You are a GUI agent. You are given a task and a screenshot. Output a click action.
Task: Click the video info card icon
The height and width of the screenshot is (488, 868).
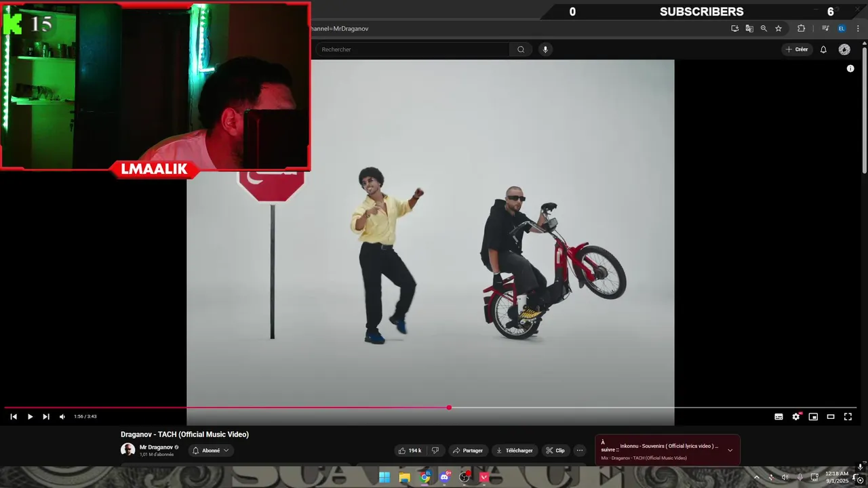(850, 68)
